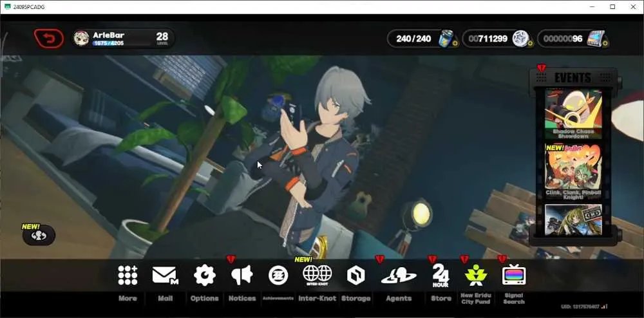Open the Mail envelope icon

coord(165,276)
